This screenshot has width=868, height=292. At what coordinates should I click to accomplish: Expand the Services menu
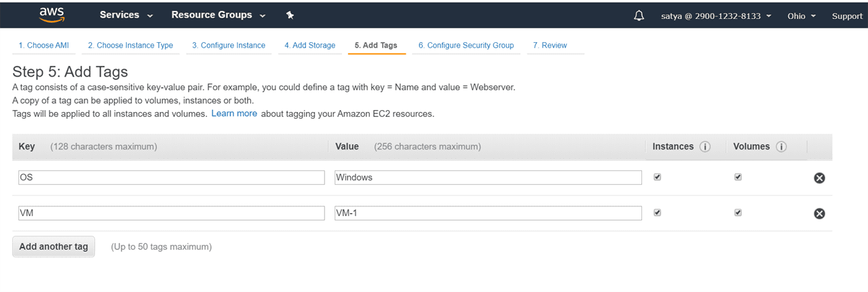[126, 15]
